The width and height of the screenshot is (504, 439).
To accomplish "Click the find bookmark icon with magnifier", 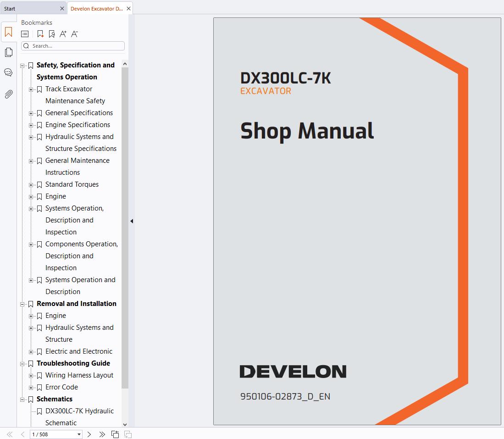I will (x=51, y=34).
